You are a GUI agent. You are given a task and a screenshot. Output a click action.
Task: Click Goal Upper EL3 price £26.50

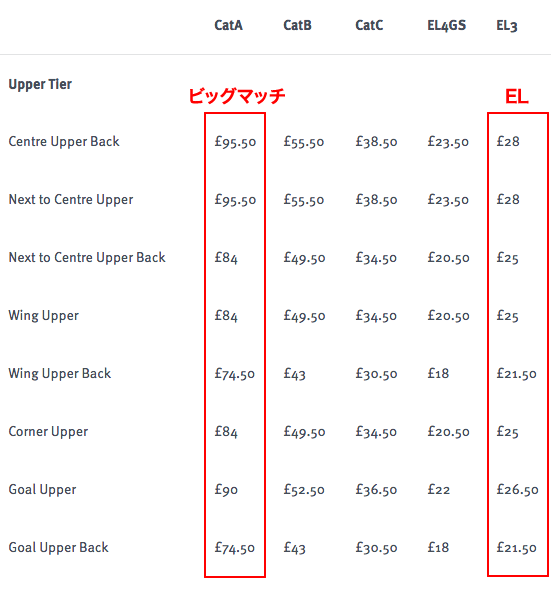click(517, 490)
